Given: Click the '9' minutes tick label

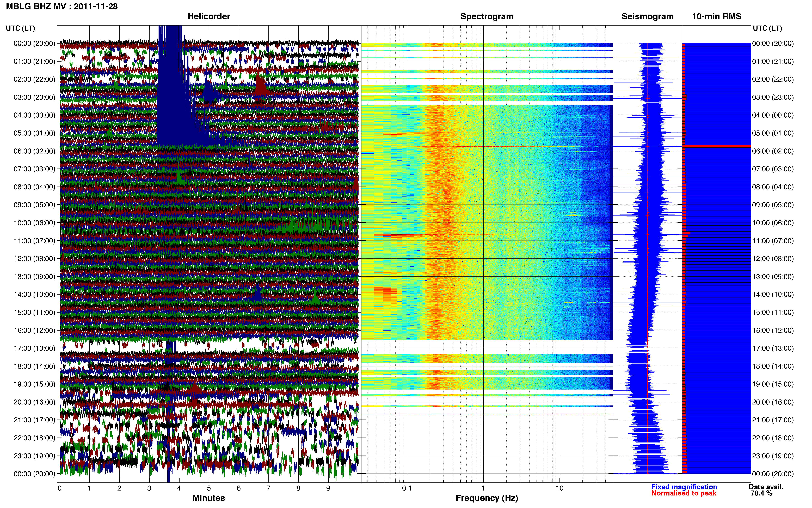Looking at the screenshot, I should point(328,488).
